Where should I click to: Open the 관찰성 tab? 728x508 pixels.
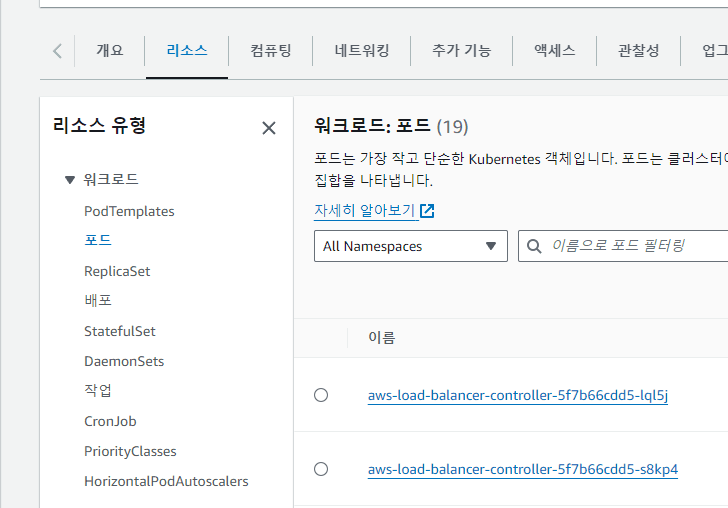[638, 51]
